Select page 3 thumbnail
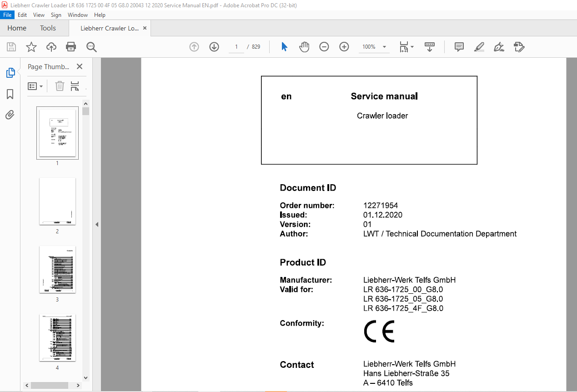577x392 pixels. [x=57, y=269]
